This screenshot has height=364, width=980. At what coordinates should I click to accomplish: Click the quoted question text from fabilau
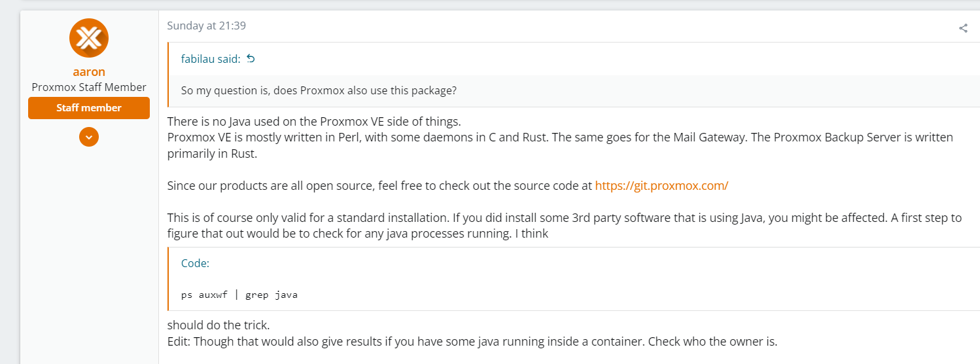(319, 90)
